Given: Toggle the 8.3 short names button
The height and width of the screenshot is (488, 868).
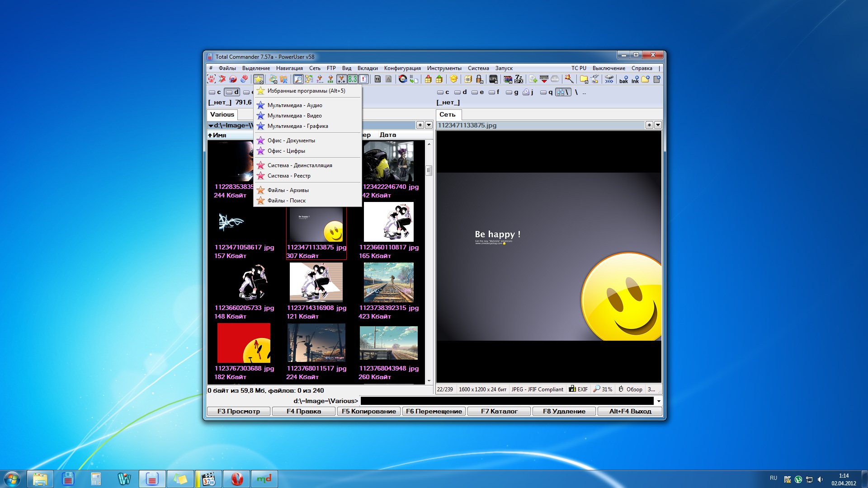Looking at the screenshot, I should [352, 79].
